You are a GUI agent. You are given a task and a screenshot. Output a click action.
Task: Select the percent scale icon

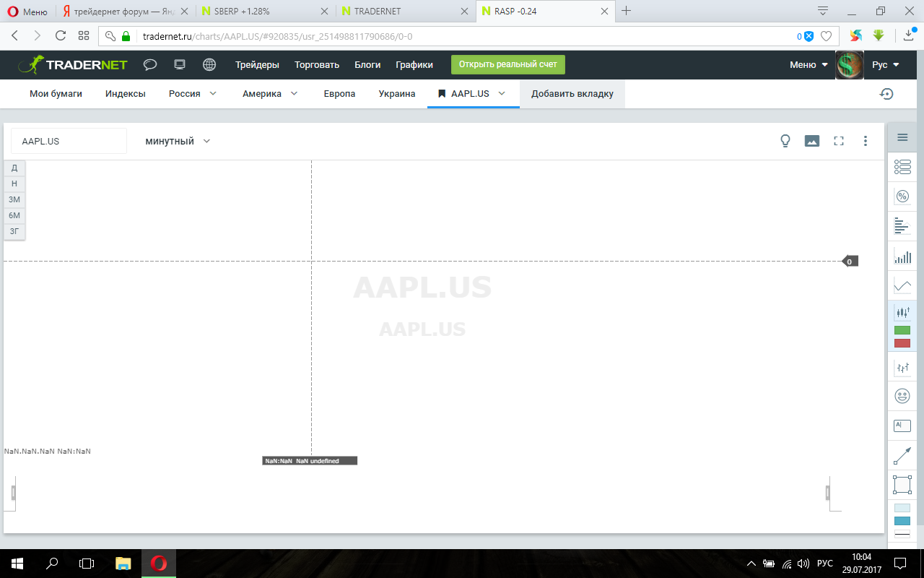coord(902,196)
